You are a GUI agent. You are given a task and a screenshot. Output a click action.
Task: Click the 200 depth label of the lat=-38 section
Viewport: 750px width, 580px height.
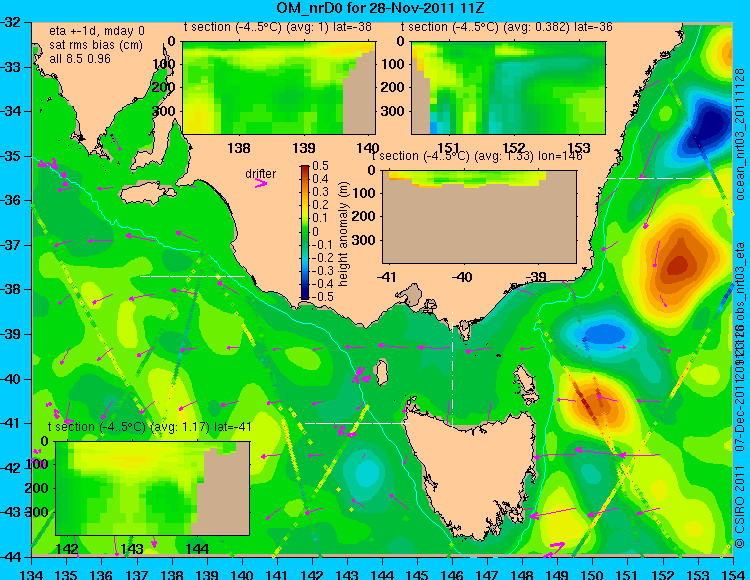[164, 88]
